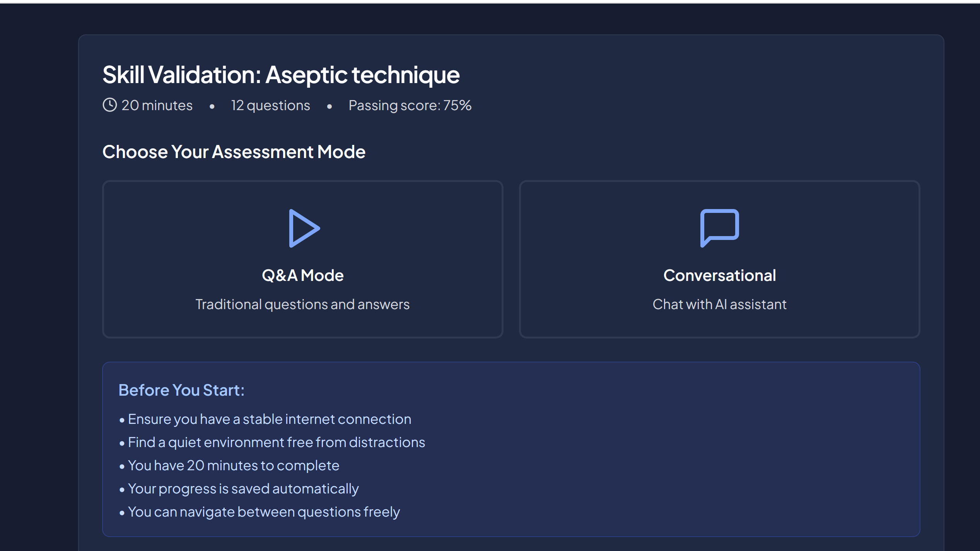Click the play triangle icon for Q&A Mode

tap(304, 228)
